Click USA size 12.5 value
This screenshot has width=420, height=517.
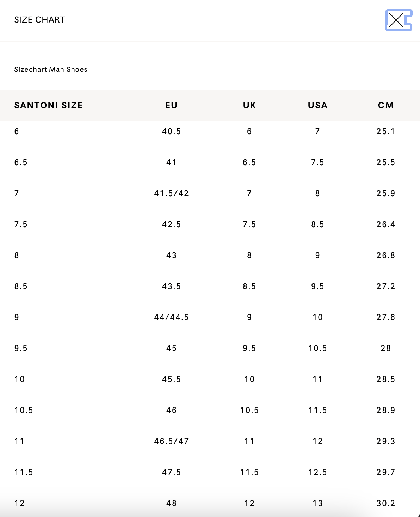[x=318, y=472]
